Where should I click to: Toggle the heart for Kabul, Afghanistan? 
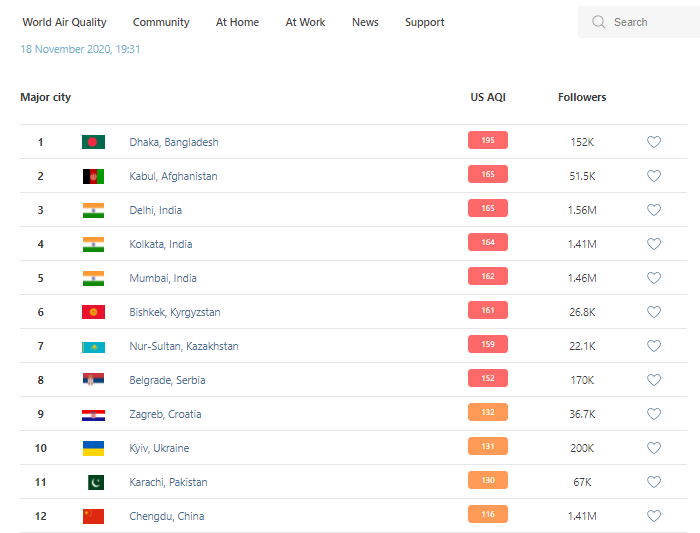[x=654, y=176]
